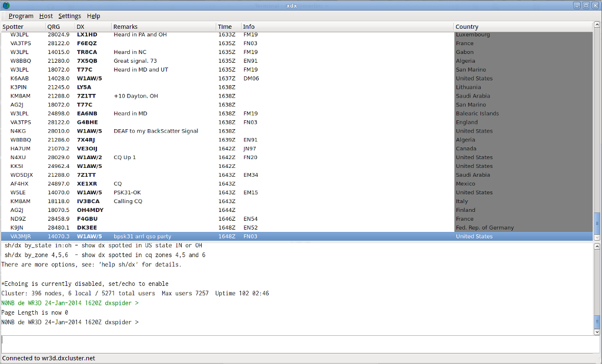
Task: Click the xdx globe icon in the title bar
Action: pyautogui.click(x=6, y=5)
